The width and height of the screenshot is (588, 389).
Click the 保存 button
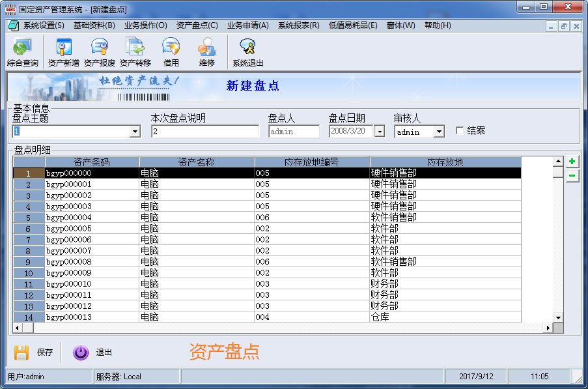(x=34, y=353)
